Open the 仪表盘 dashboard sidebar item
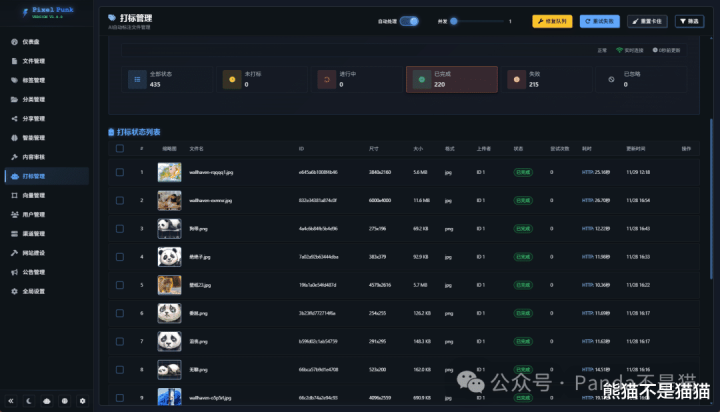720x412 pixels. coord(30,43)
